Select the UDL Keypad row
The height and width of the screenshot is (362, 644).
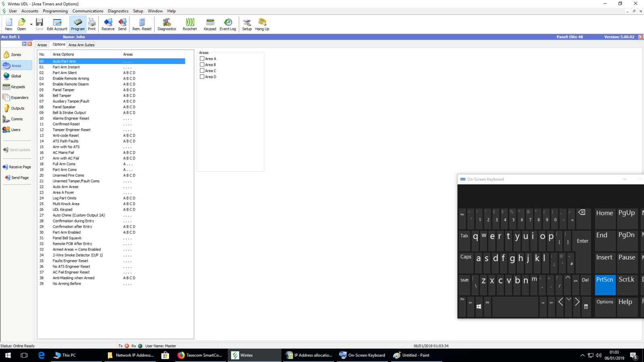tap(112, 210)
